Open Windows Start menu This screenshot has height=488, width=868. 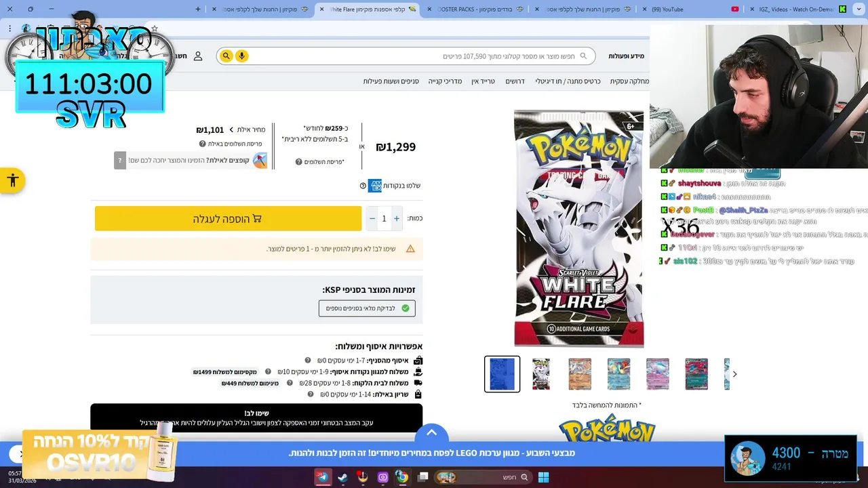[x=543, y=477]
